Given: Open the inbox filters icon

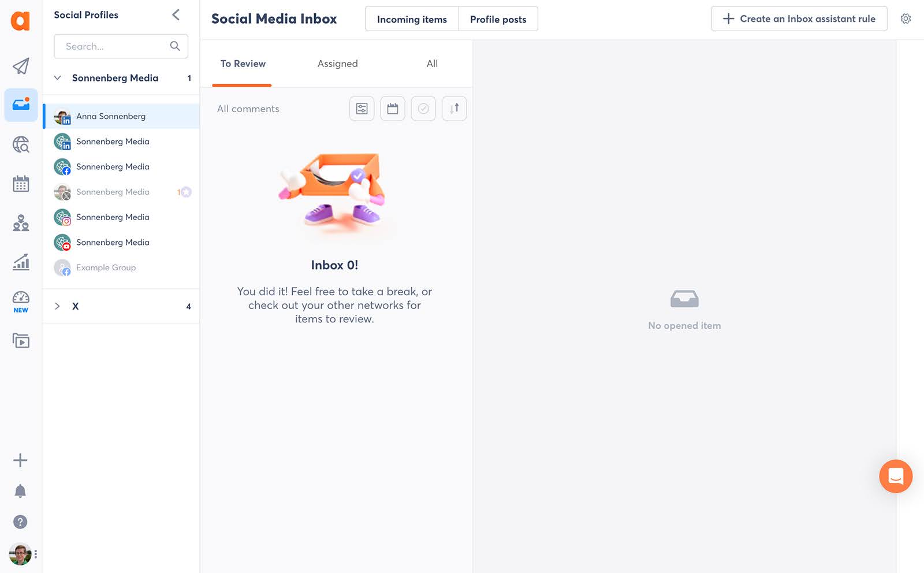Looking at the screenshot, I should [x=362, y=108].
